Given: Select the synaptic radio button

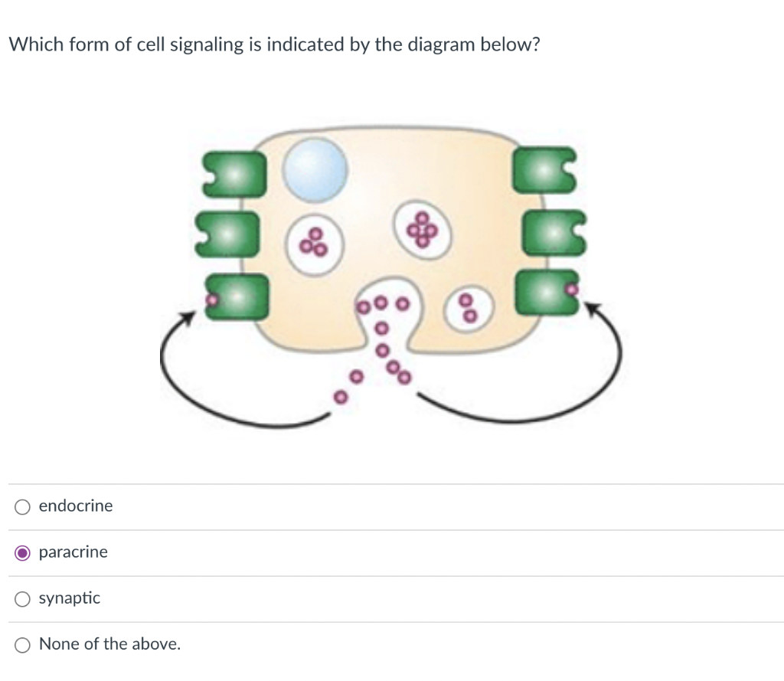Looking at the screenshot, I should tap(22, 598).
